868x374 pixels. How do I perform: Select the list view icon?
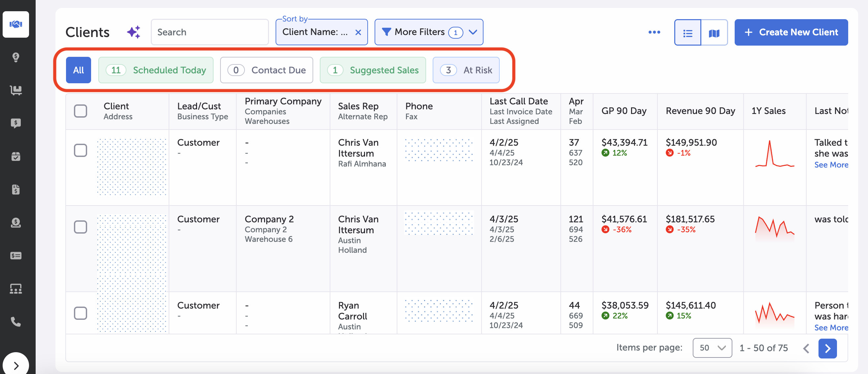click(x=687, y=33)
